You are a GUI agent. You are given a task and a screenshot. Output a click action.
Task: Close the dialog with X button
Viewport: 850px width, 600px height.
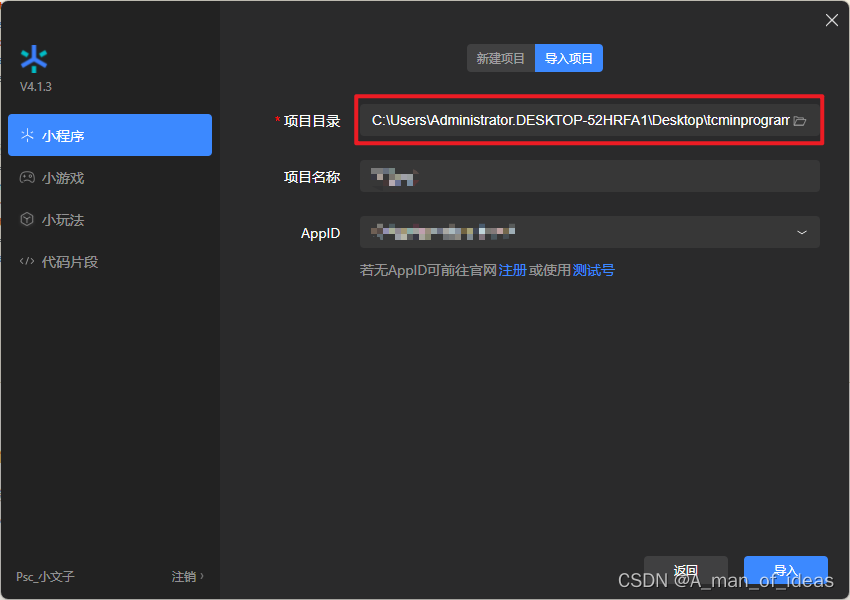click(x=832, y=21)
